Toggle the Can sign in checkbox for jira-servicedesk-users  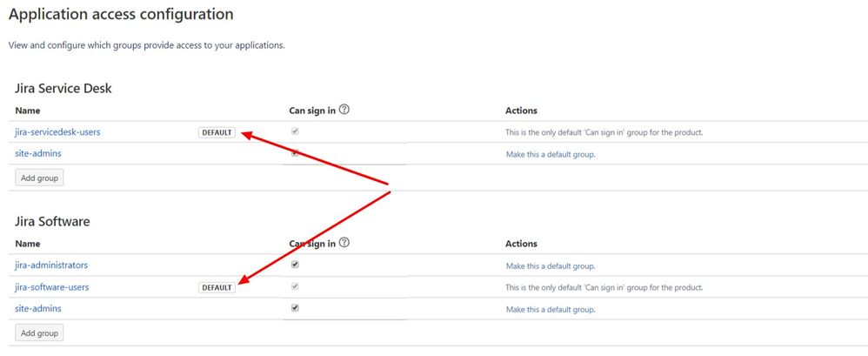coord(295,131)
